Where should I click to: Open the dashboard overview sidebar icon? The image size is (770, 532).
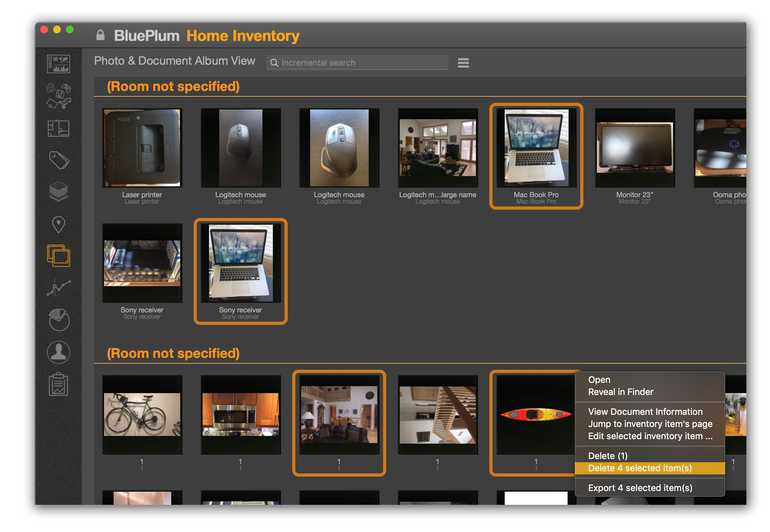coord(58,64)
